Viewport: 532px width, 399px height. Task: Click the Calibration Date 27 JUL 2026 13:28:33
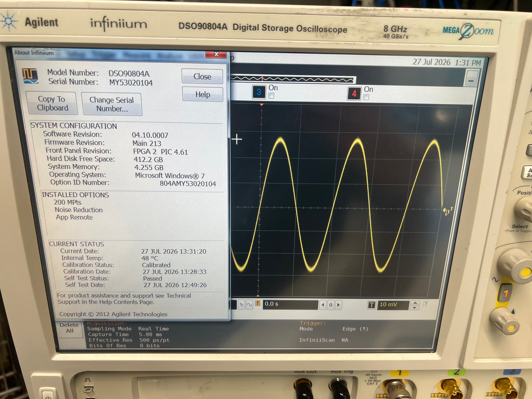(x=174, y=272)
